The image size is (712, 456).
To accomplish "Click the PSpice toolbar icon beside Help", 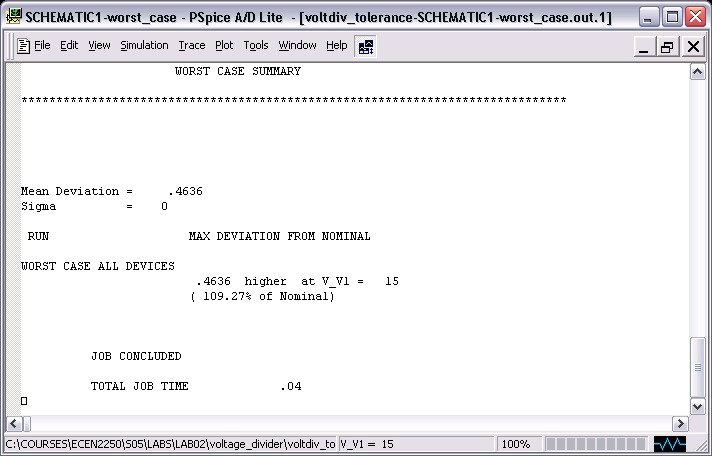I will coord(366,46).
